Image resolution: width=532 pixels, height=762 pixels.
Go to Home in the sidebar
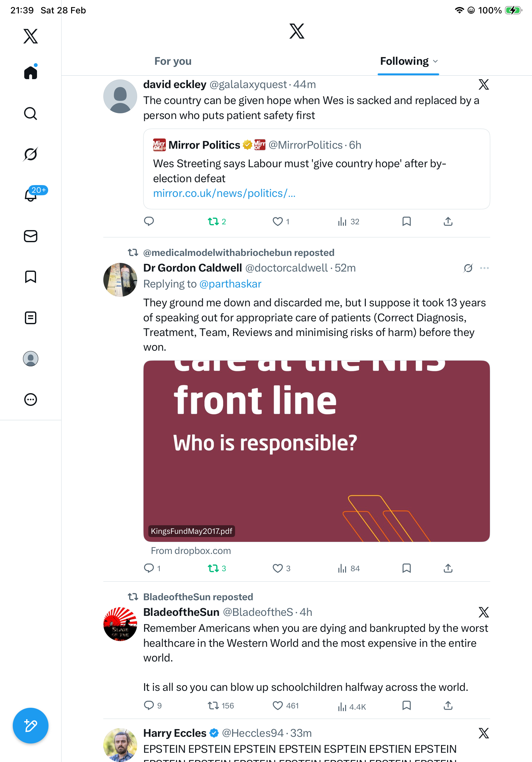31,72
